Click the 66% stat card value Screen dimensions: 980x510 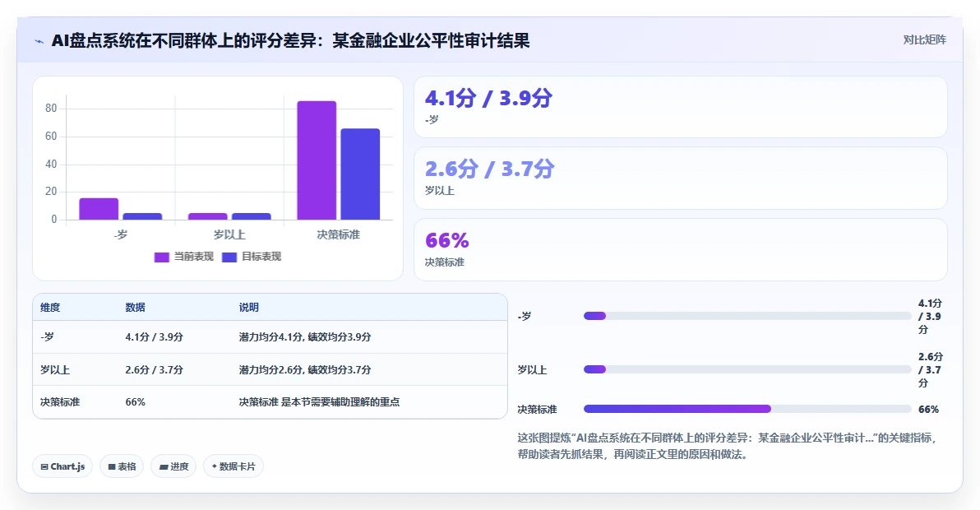point(447,240)
